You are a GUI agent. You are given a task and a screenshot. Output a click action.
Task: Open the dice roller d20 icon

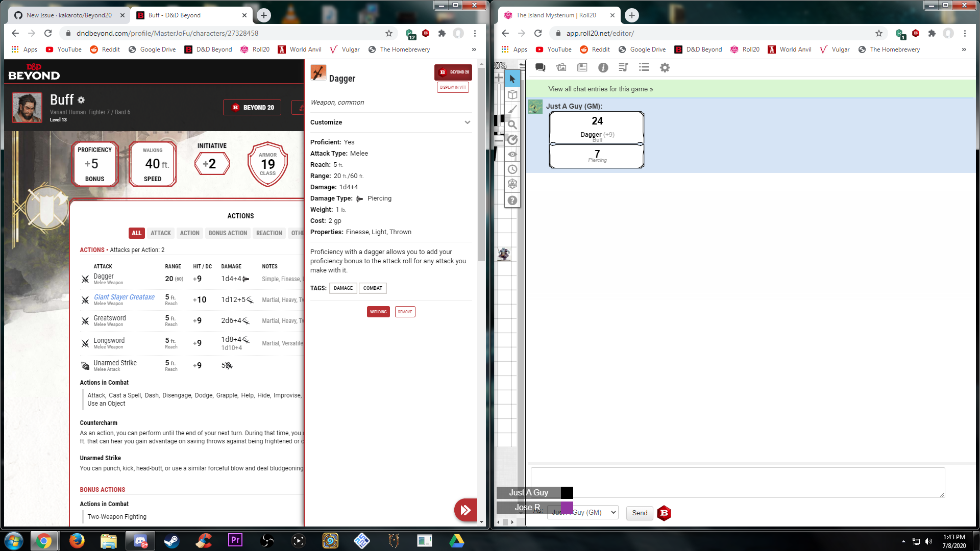coord(512,184)
